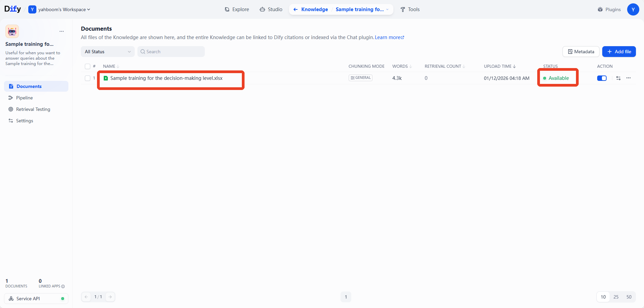Click the Metadata button
This screenshot has width=644, height=308.
click(581, 52)
